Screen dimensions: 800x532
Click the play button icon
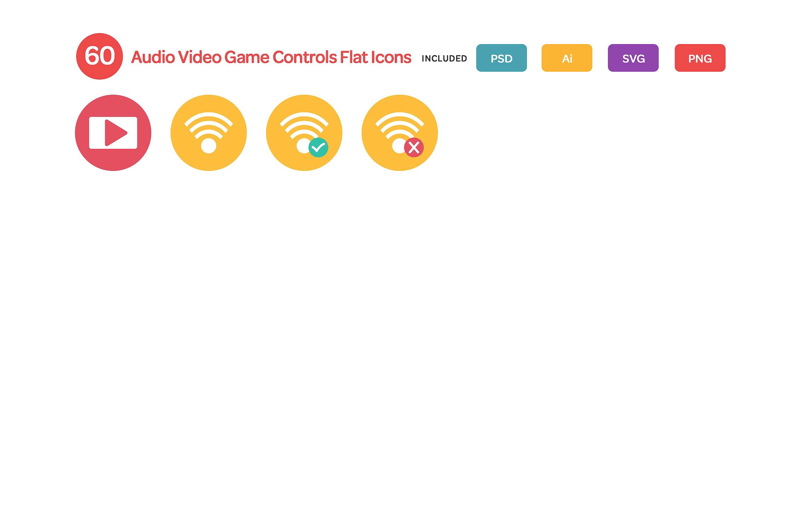[113, 132]
